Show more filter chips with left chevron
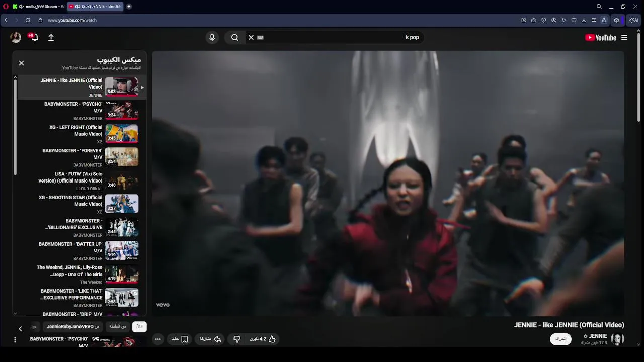 (x=20, y=329)
